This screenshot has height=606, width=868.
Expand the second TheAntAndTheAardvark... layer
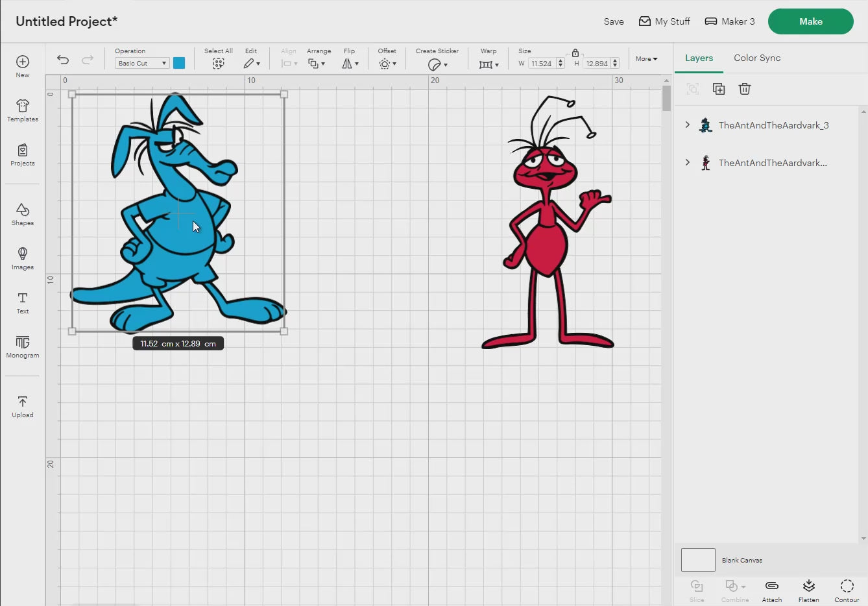click(688, 162)
